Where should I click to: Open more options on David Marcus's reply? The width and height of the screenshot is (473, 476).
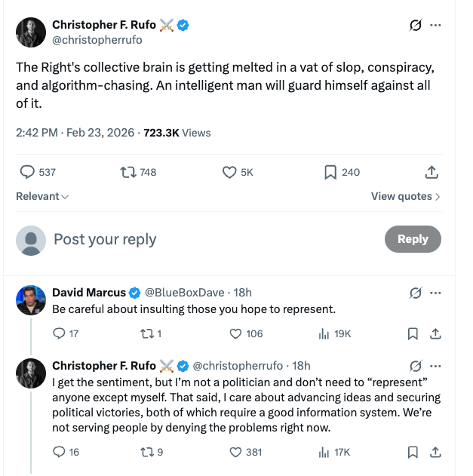pos(435,293)
